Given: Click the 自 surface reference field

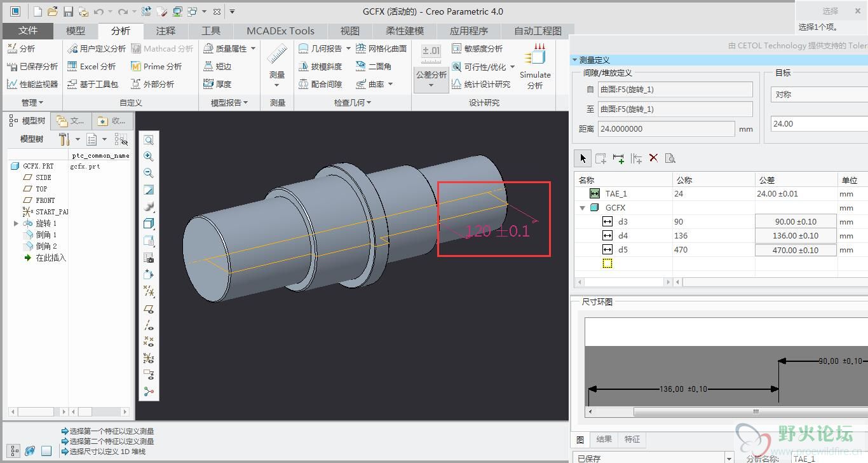Looking at the screenshot, I should [675, 90].
